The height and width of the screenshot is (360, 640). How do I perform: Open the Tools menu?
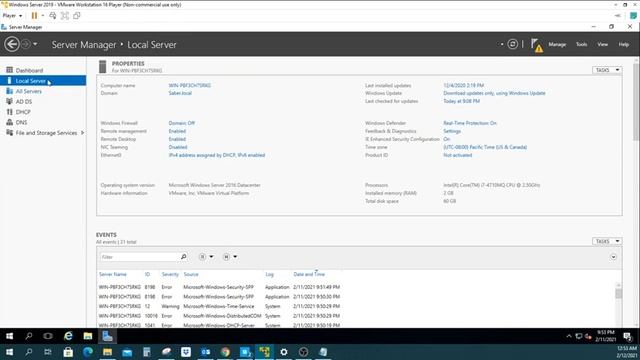pos(581,44)
